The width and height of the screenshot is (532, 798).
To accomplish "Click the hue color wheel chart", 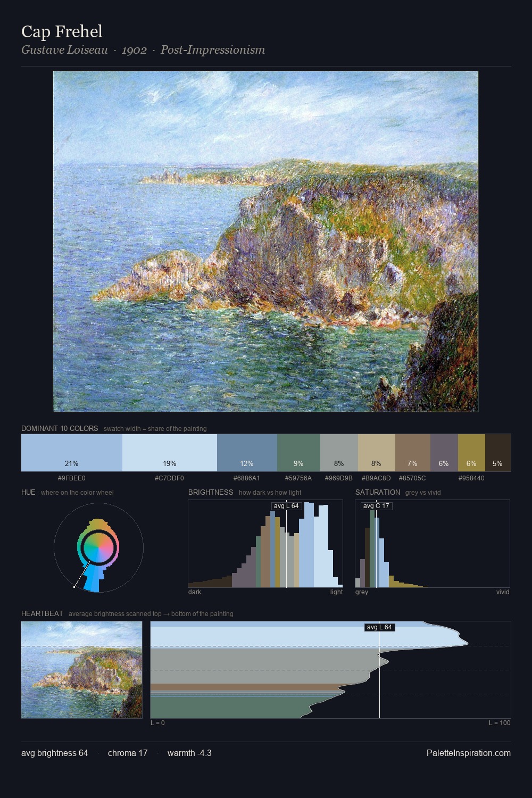I will (98, 547).
